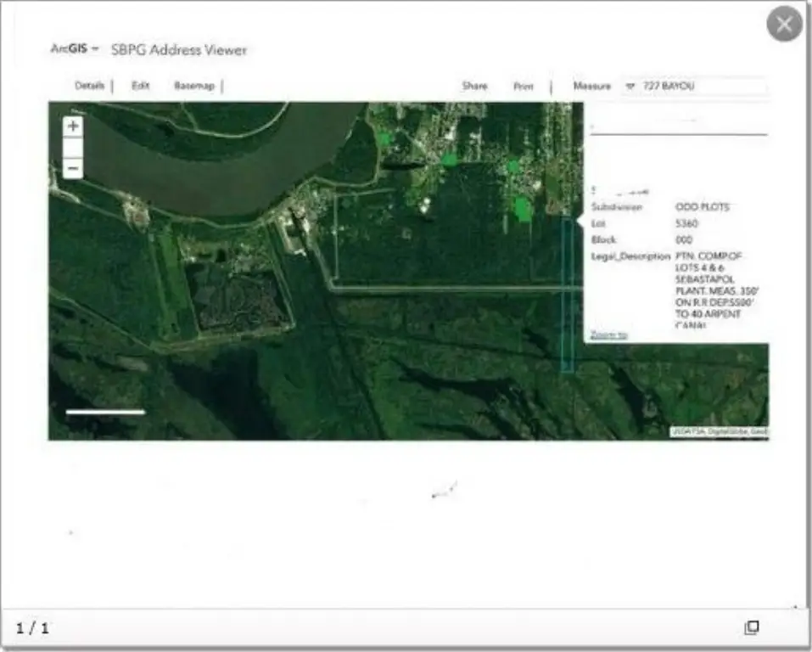Image resolution: width=812 pixels, height=652 pixels.
Task: Select the Edit option in toolbar
Action: [140, 86]
